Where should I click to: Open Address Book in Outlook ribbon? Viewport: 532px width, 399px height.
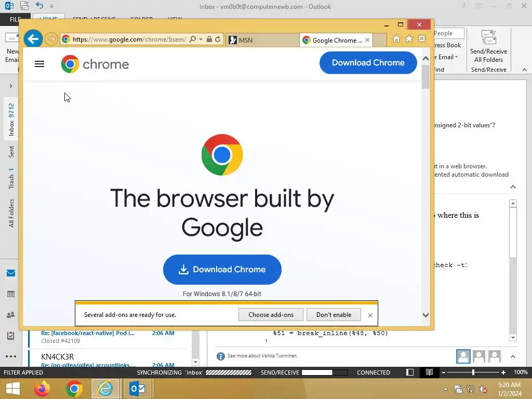point(447,45)
